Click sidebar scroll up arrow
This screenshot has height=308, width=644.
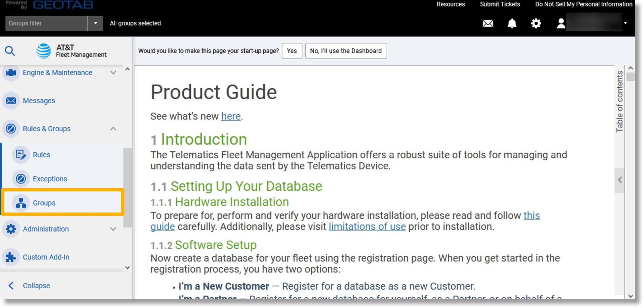pyautogui.click(x=128, y=69)
